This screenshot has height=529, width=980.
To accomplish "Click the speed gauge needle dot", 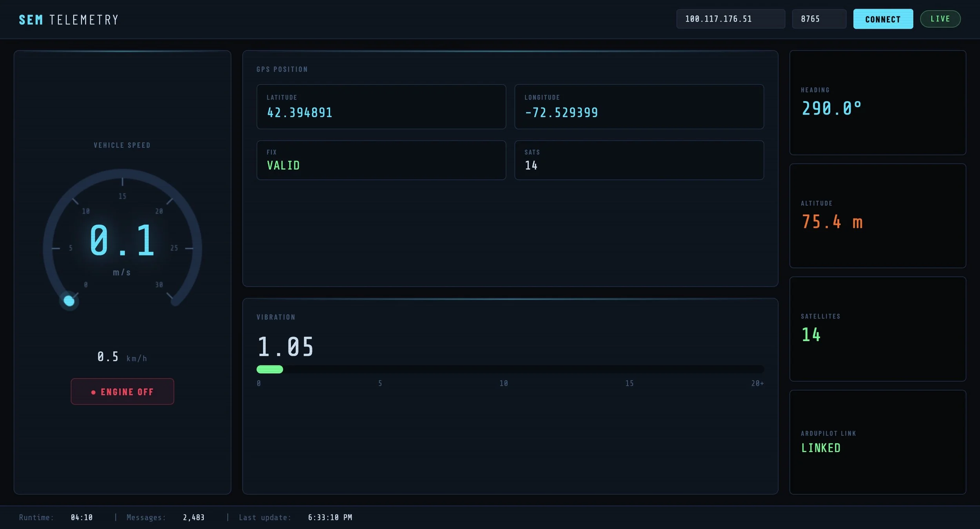I will (69, 301).
